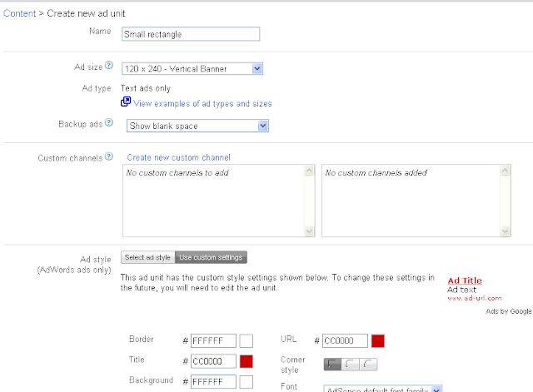Open the URL color swatch
This screenshot has width=533, height=392.
point(378,340)
